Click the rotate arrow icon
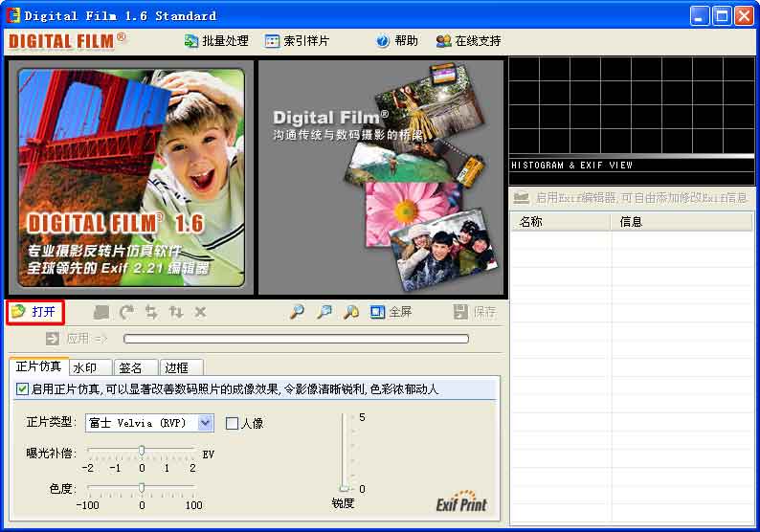760x532 pixels. (x=127, y=312)
